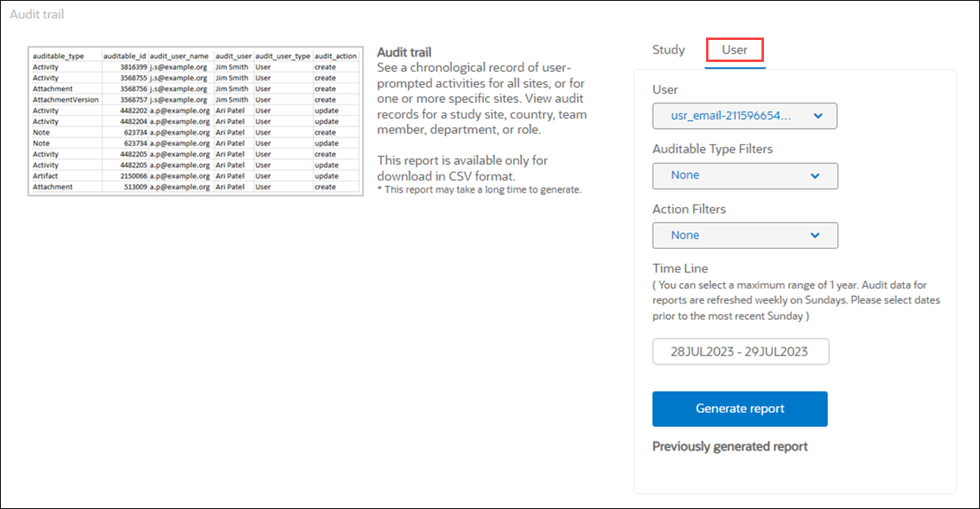980x509 pixels.
Task: Click the 'User' field label above dropdown
Action: 665,90
